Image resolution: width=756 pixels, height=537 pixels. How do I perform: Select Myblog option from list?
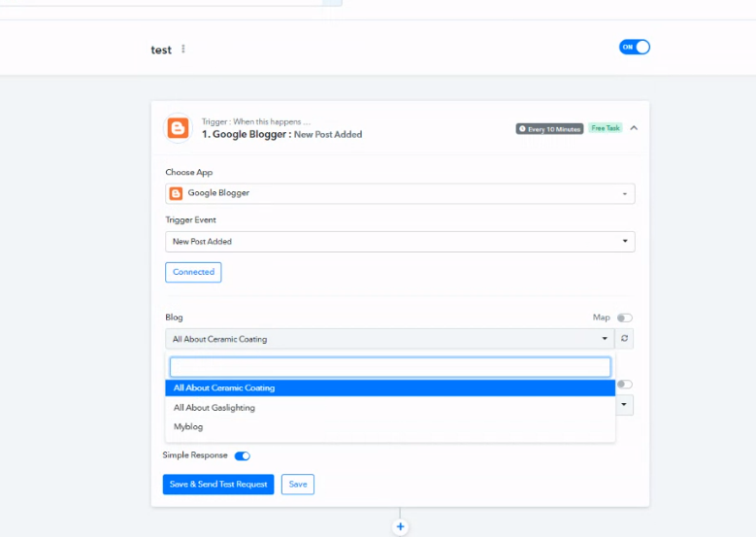click(x=390, y=426)
